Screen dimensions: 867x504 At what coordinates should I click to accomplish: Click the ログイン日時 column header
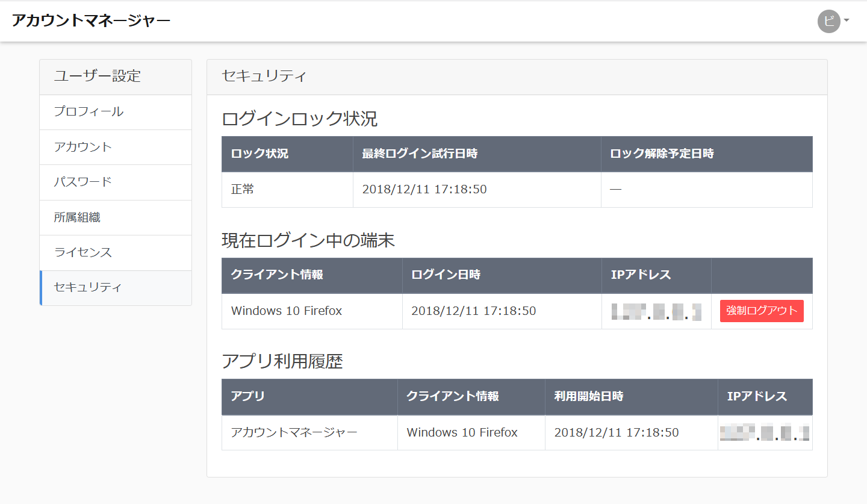click(x=446, y=275)
